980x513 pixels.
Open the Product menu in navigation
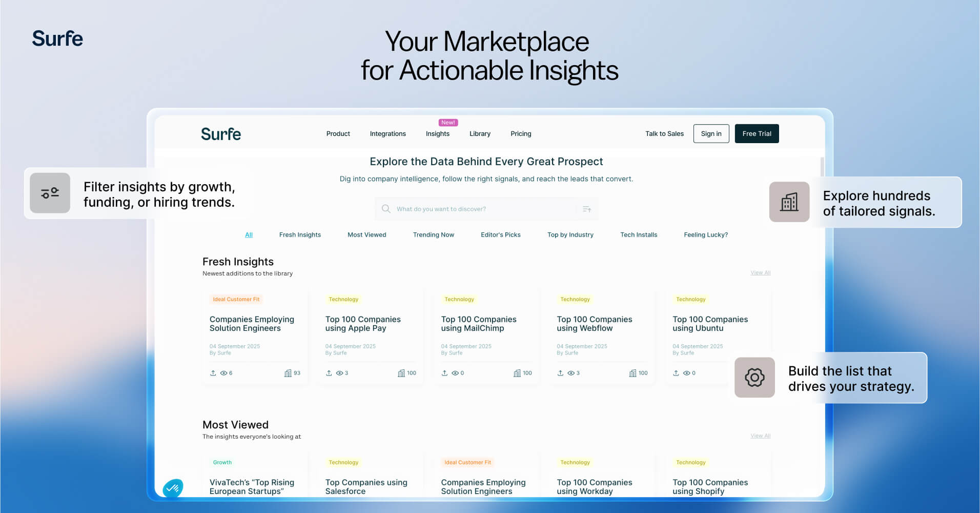(338, 134)
